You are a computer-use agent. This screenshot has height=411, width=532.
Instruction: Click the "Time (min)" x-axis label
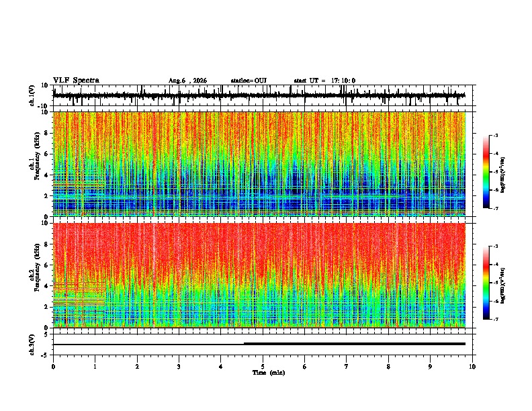tap(269, 373)
